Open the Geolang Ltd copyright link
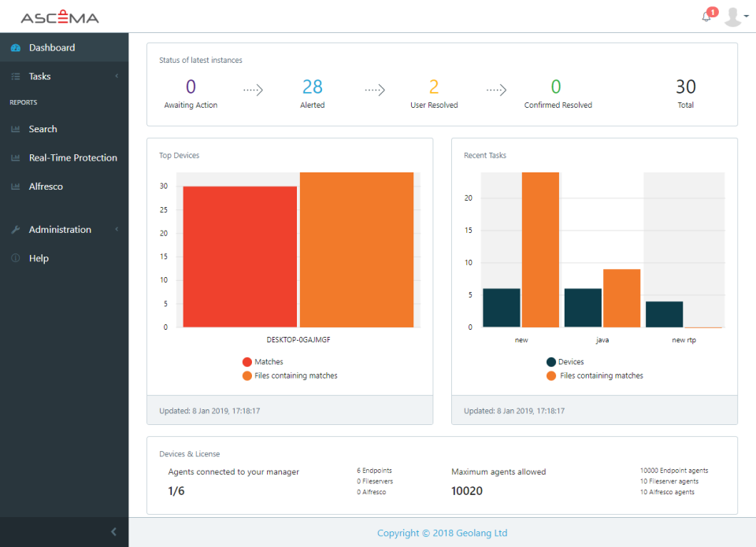Screen dimensions: 756x547 pos(443,533)
